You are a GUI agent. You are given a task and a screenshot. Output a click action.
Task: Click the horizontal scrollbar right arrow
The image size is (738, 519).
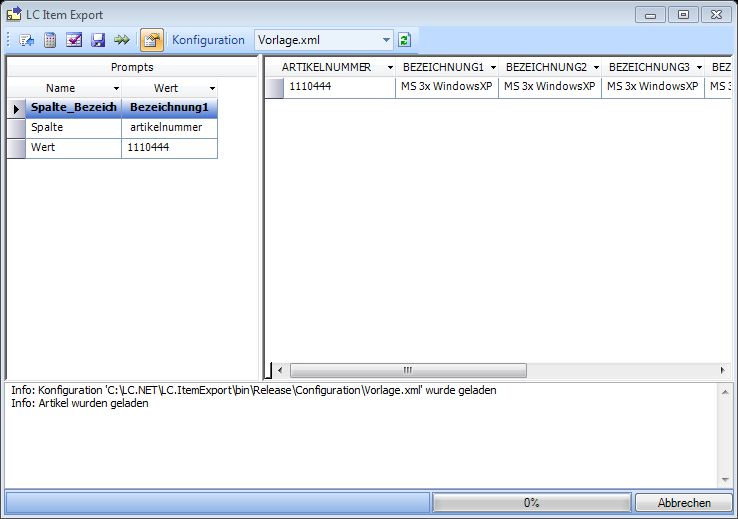(722, 369)
